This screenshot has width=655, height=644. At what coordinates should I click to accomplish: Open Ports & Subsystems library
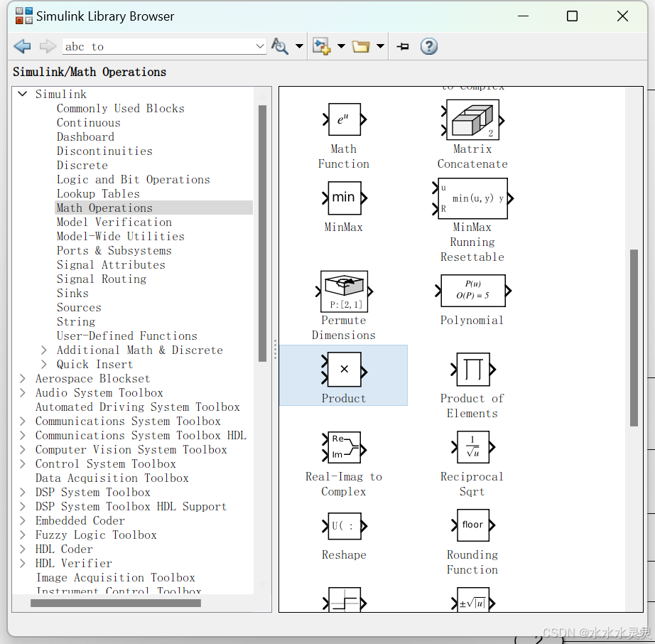click(x=114, y=250)
